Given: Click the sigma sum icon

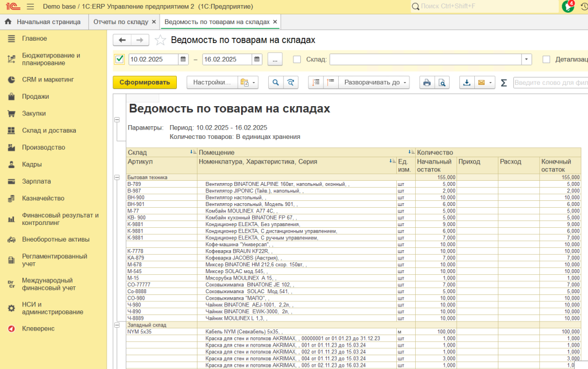Looking at the screenshot, I should [504, 83].
